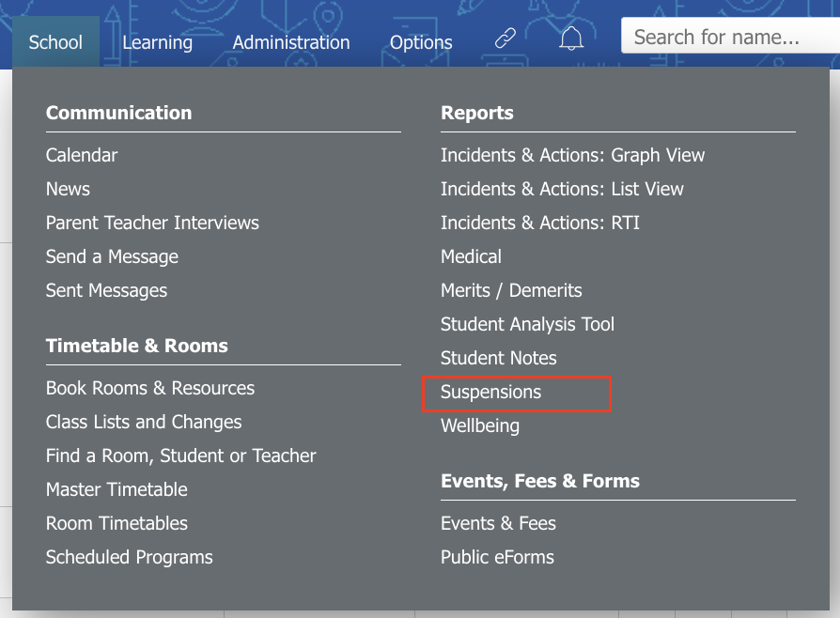
Task: Open Public eForms
Action: [x=498, y=557]
